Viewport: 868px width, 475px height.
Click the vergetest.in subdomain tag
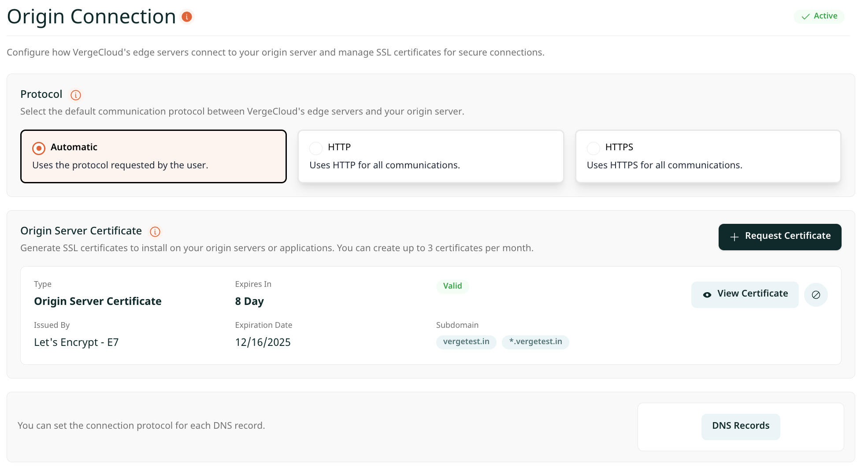466,342
